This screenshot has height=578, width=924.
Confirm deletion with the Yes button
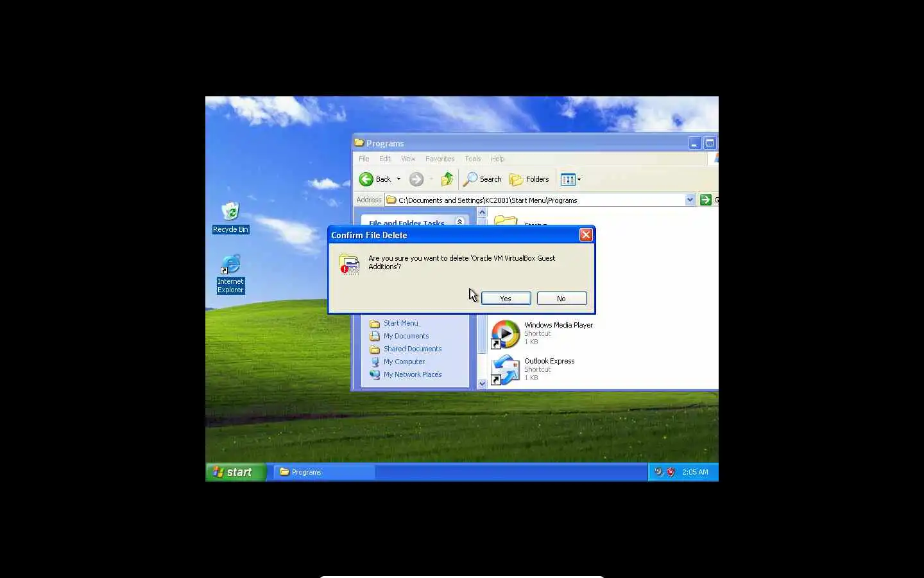click(x=506, y=299)
